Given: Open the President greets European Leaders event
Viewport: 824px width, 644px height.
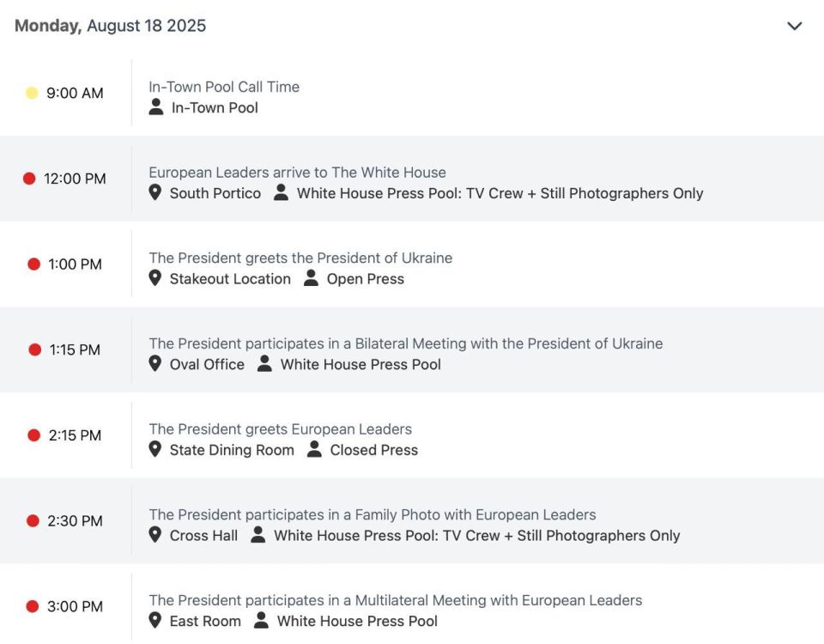Looking at the screenshot, I should (280, 428).
